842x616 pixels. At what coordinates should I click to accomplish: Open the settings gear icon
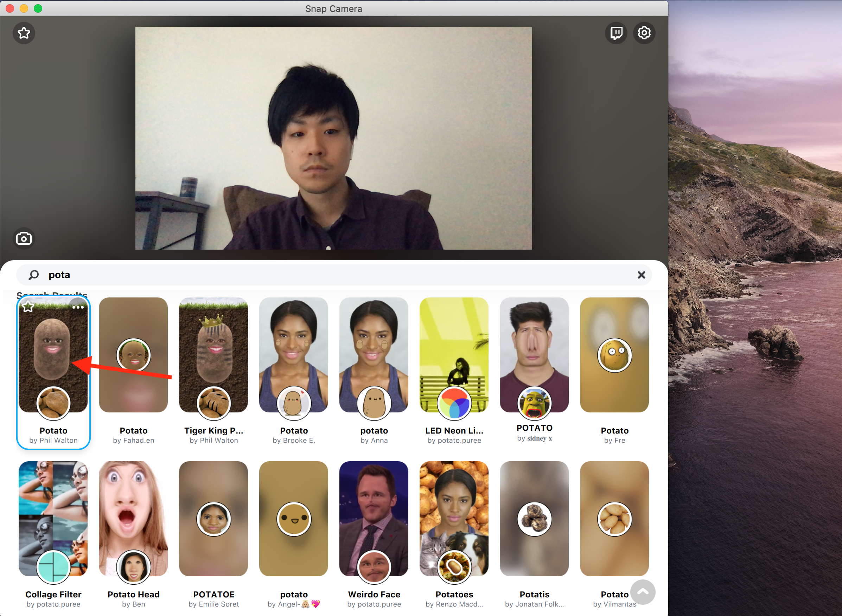[x=644, y=33]
